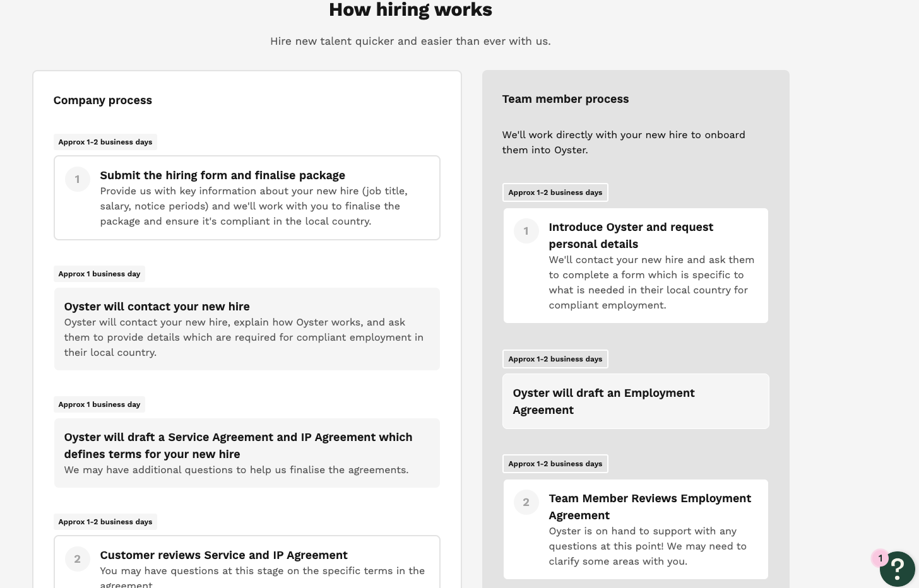Select step circle 2 next to Customer reviews agreement

click(77, 558)
